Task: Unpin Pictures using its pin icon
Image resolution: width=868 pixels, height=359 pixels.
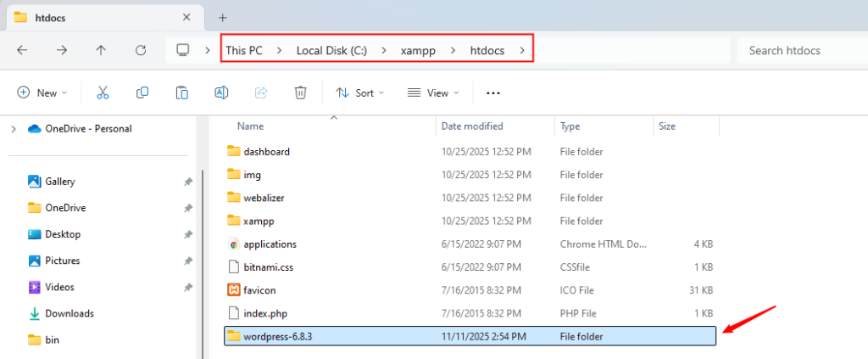Action: pos(188,261)
